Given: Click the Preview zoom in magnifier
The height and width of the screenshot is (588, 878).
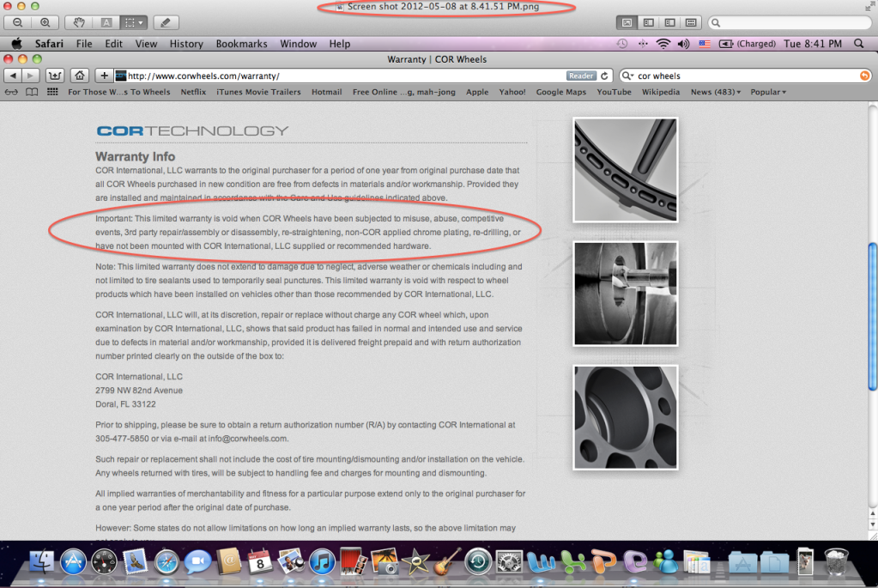Looking at the screenshot, I should [x=45, y=23].
